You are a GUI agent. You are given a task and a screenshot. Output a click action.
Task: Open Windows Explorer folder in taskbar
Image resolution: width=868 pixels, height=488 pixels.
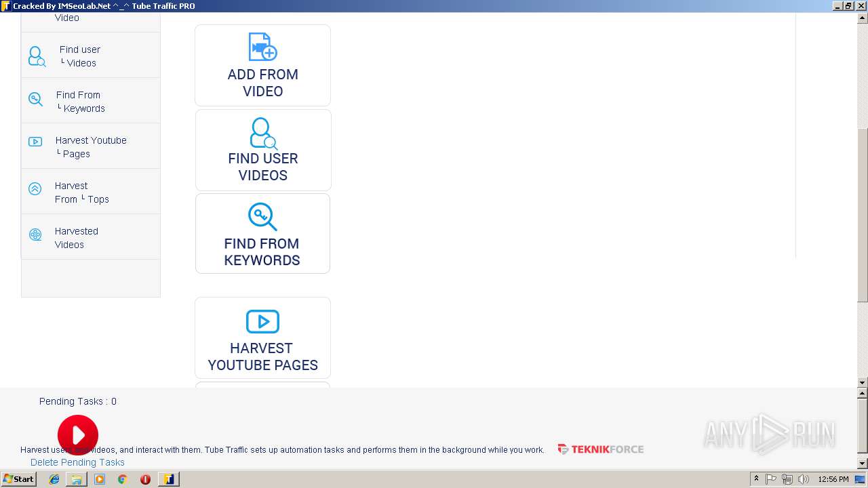[x=77, y=479]
